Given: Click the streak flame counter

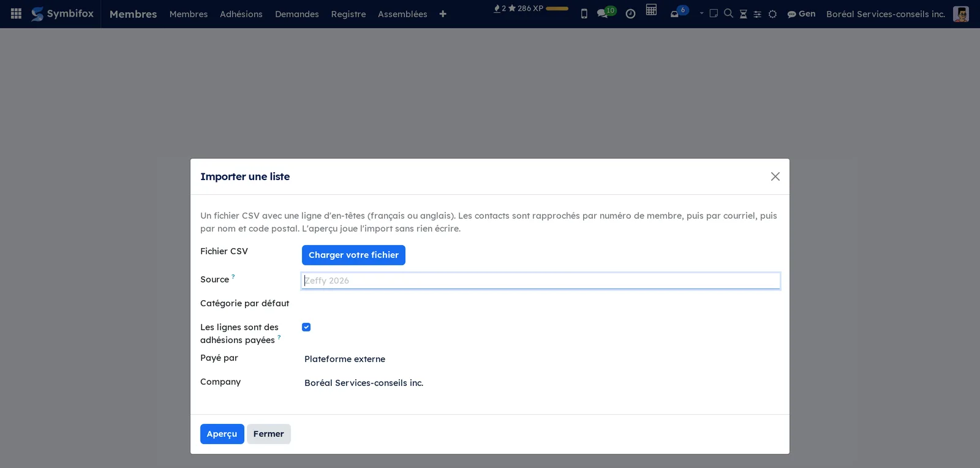Looking at the screenshot, I should [x=500, y=9].
